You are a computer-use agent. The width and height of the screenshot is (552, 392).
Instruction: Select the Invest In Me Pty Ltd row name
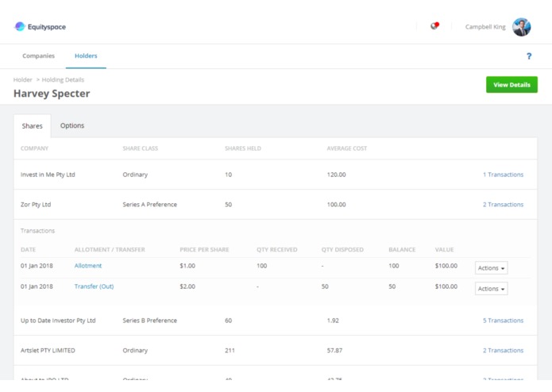point(48,175)
